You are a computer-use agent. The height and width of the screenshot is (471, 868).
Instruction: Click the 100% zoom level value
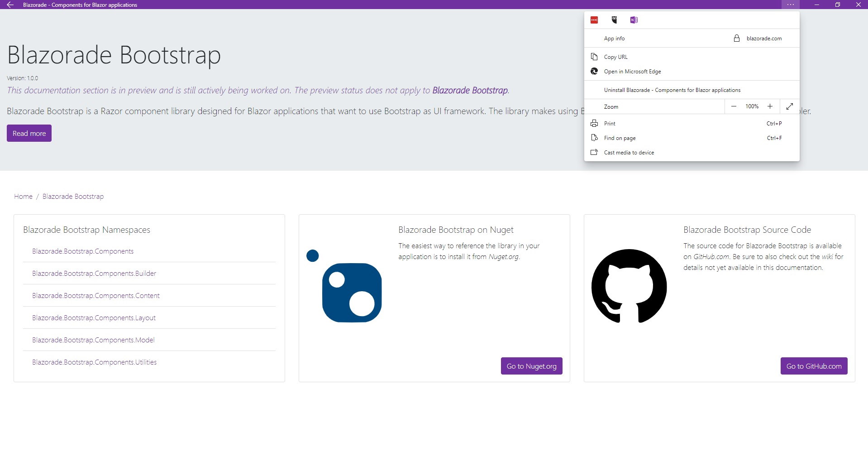tap(752, 106)
